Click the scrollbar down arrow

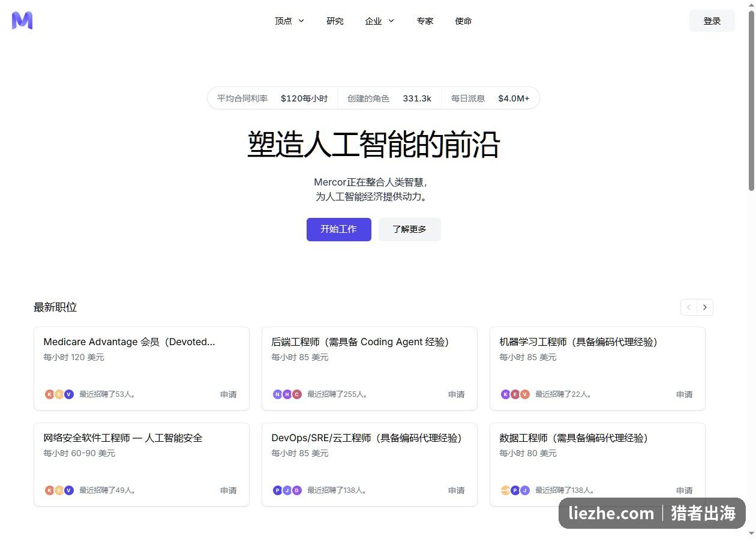tap(751, 534)
